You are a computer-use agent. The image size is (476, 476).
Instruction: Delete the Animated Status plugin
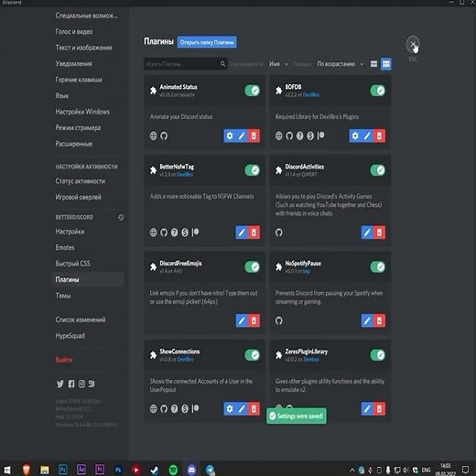tap(254, 135)
